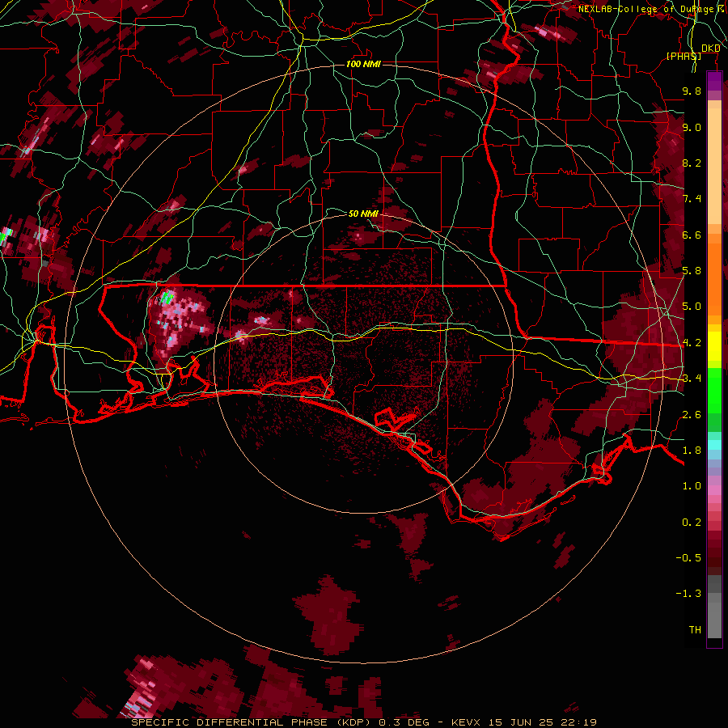This screenshot has width=728, height=728.
Task: Click the 6.6 scale value
Action: (692, 235)
